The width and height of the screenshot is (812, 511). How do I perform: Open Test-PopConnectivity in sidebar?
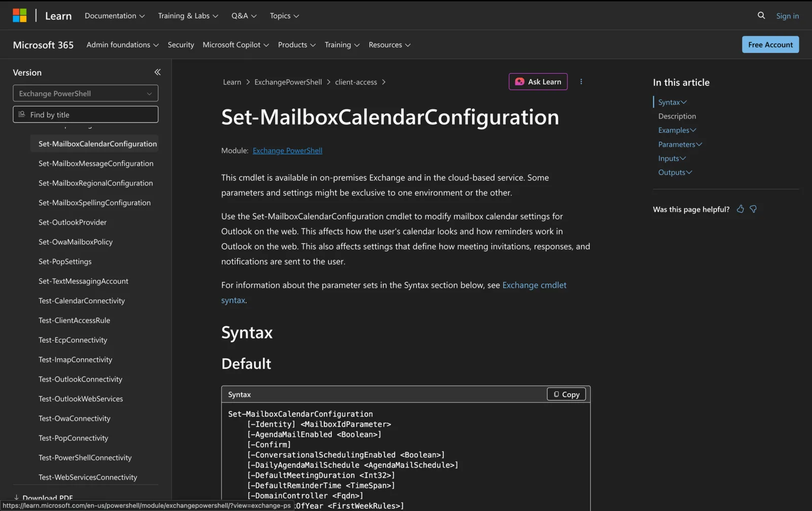73,438
